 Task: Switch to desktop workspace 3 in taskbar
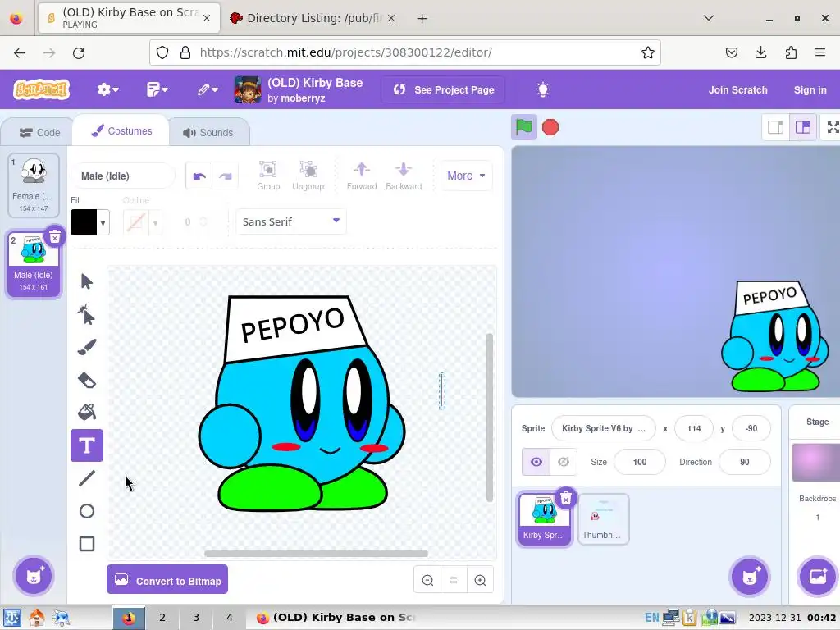pyautogui.click(x=195, y=617)
